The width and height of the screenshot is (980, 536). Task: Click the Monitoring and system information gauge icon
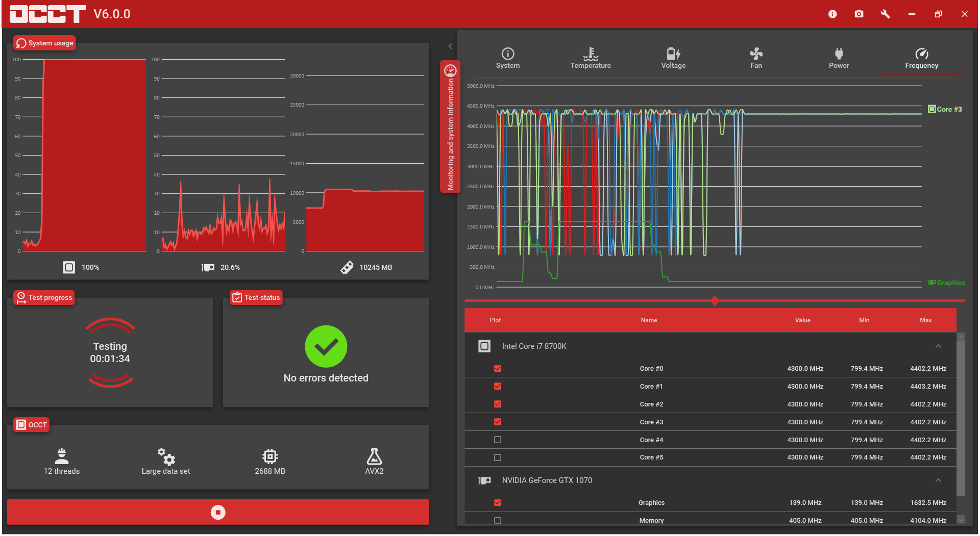point(450,70)
